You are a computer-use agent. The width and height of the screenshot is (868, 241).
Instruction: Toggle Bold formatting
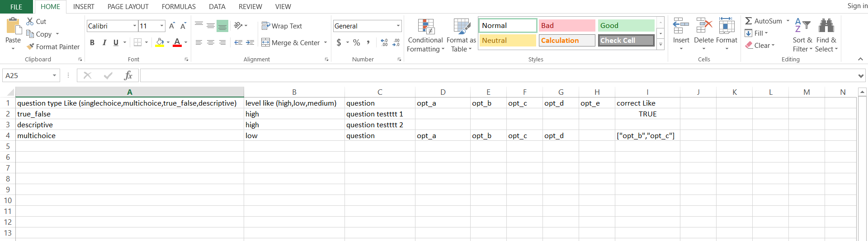[x=92, y=42]
